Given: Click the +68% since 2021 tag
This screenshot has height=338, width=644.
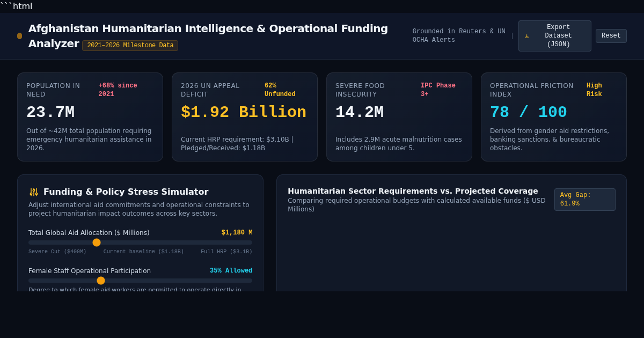Looking at the screenshot, I should 118,90.
